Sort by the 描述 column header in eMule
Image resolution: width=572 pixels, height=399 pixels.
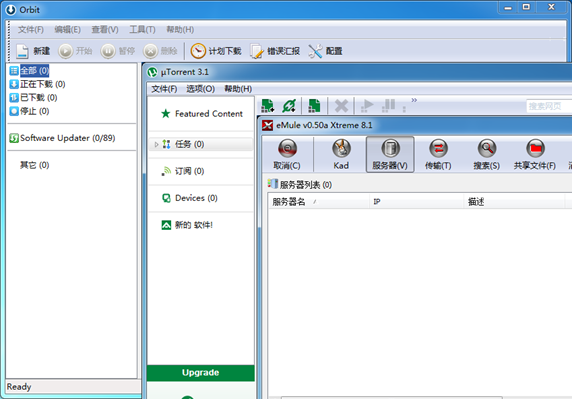514,201
